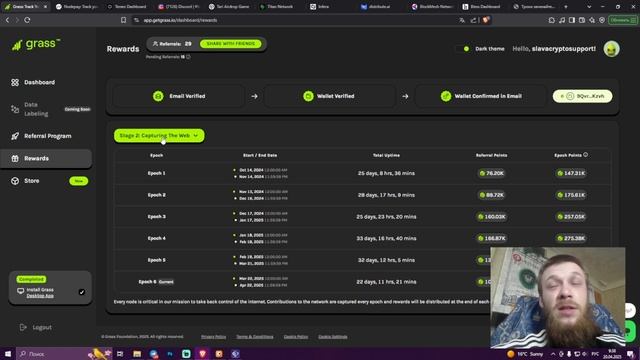Screen dimensions: 640x360
Task: Click the SHARE WITH FRIENDS button
Action: tap(231, 44)
